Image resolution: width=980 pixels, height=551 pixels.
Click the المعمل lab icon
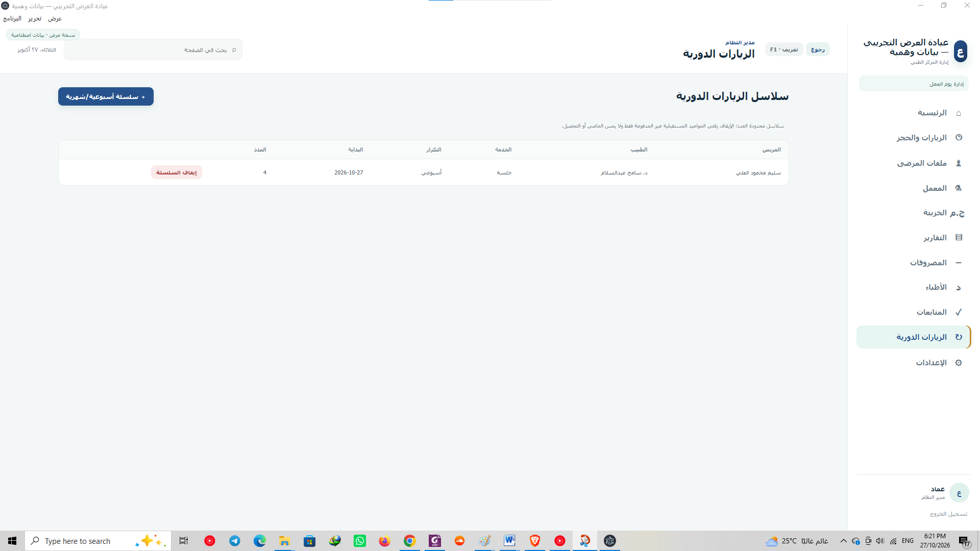point(959,188)
